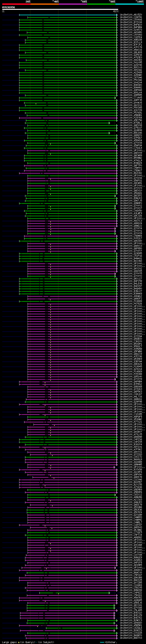Click the UniRef100_P50345 label
The height and width of the screenshot is (644, 146).
(131, 108)
